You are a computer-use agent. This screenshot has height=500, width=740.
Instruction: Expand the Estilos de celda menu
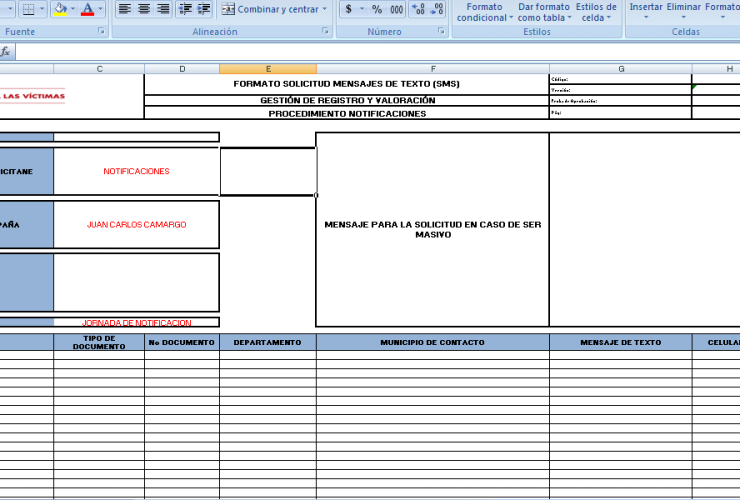pyautogui.click(x=596, y=12)
